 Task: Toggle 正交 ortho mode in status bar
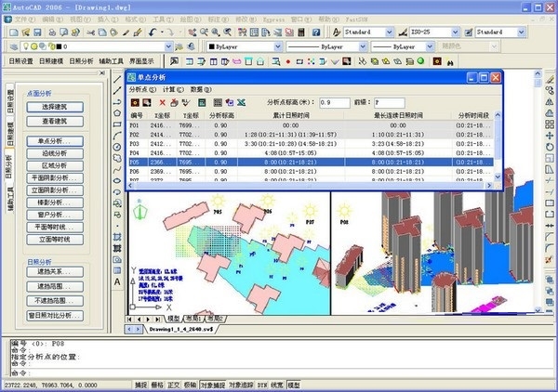[174, 385]
